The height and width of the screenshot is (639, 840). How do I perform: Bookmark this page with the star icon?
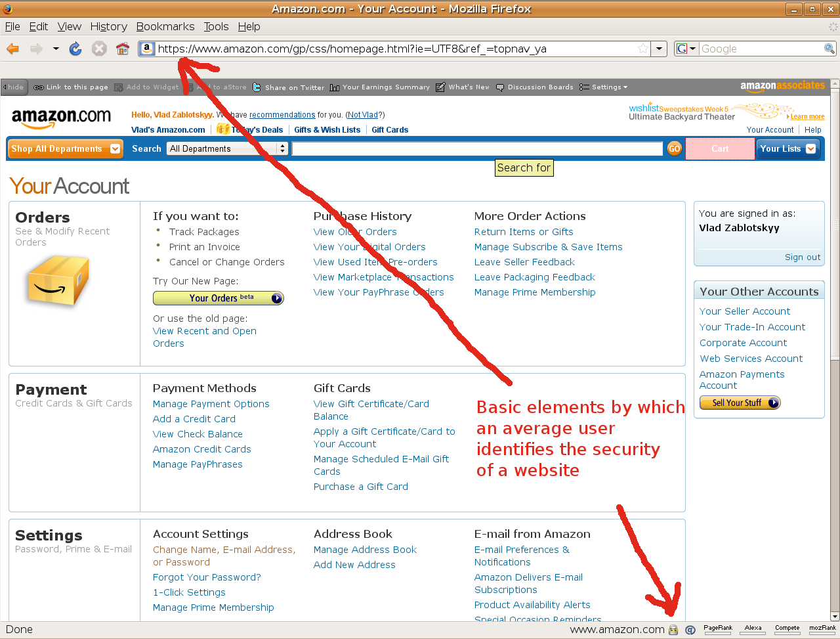(644, 49)
